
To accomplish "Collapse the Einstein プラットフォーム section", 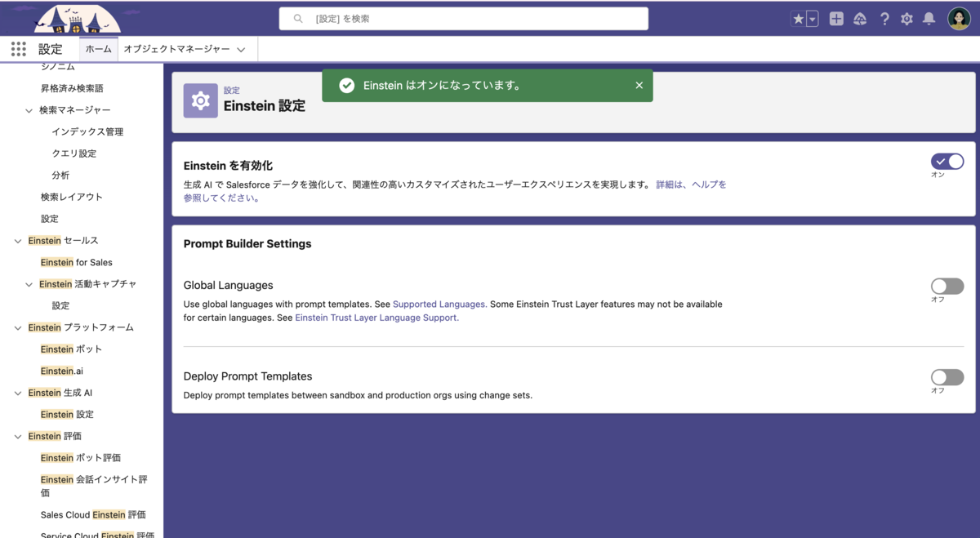I will pyautogui.click(x=18, y=327).
